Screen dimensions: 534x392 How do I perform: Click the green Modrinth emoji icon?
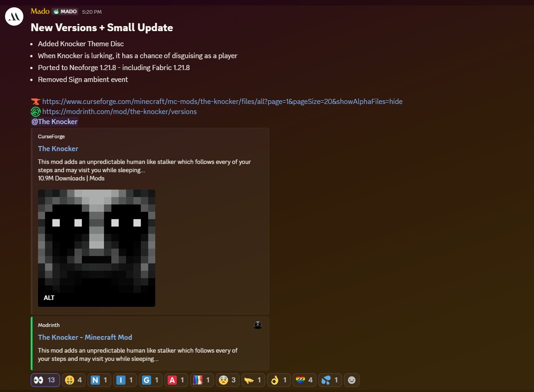[x=36, y=112]
